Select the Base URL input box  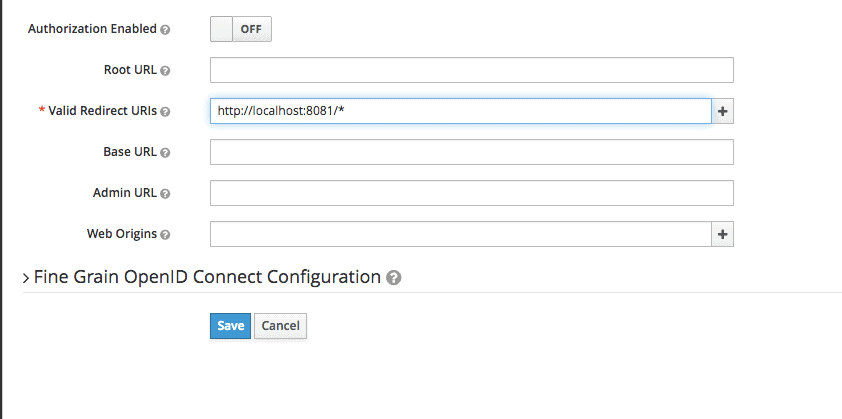(x=471, y=152)
